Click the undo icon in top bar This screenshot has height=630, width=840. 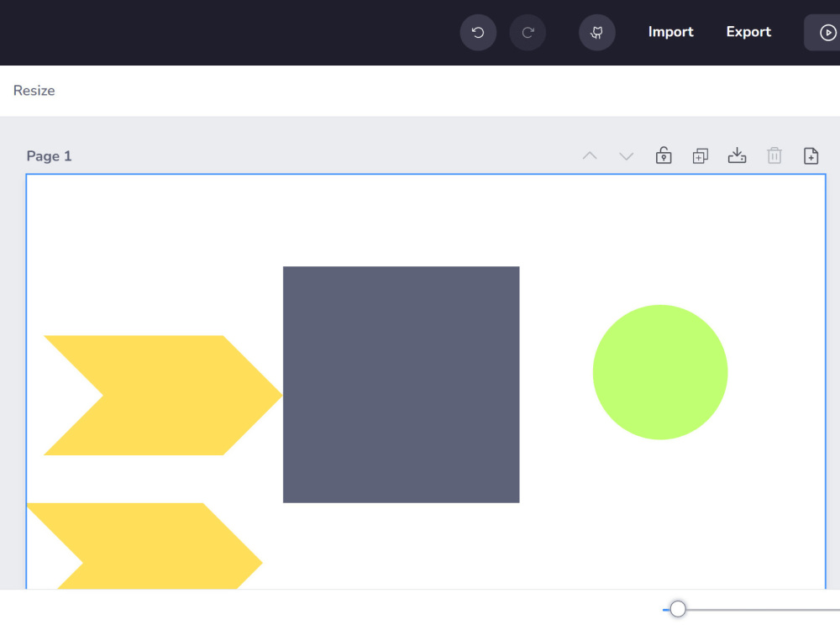(x=478, y=33)
